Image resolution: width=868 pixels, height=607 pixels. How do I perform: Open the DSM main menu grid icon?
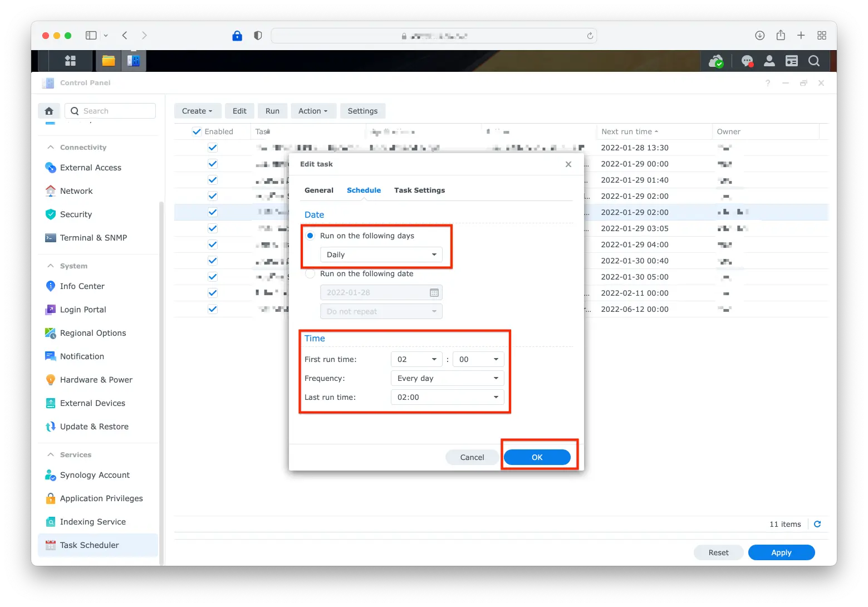(70, 61)
